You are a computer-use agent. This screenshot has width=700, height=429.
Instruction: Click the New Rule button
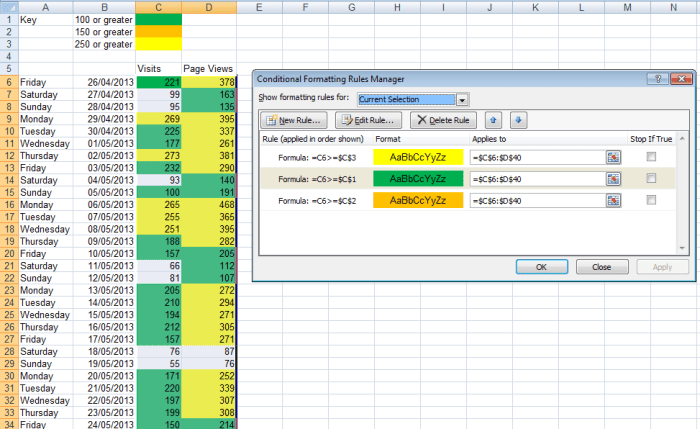[292, 120]
